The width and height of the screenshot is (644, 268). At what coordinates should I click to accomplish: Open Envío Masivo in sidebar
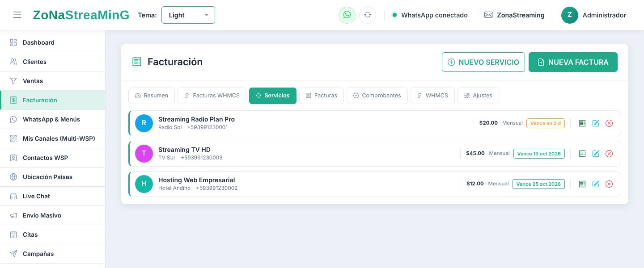click(53, 215)
